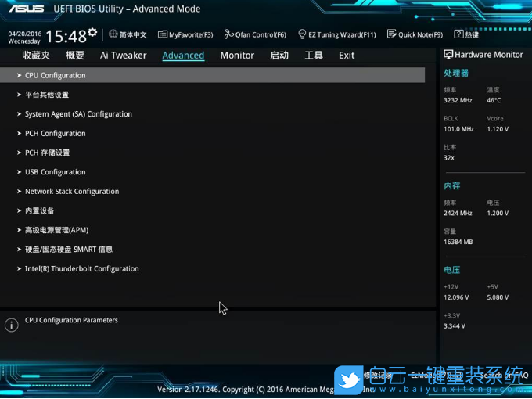Select the Exit tab
This screenshot has height=399, width=532.
click(347, 56)
